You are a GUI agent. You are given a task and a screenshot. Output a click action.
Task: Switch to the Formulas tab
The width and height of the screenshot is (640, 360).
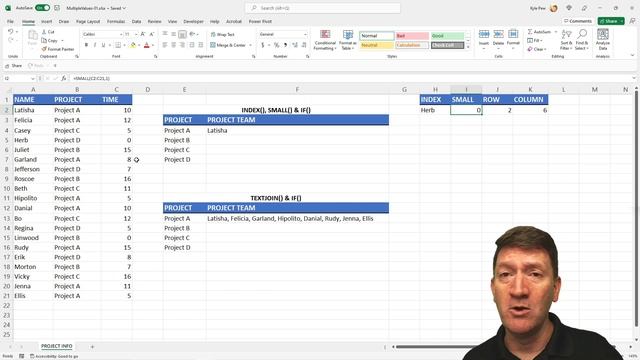click(116, 21)
